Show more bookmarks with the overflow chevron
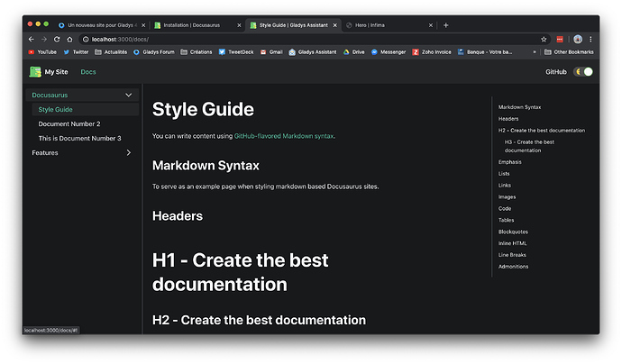The image size is (622, 364). pos(535,52)
